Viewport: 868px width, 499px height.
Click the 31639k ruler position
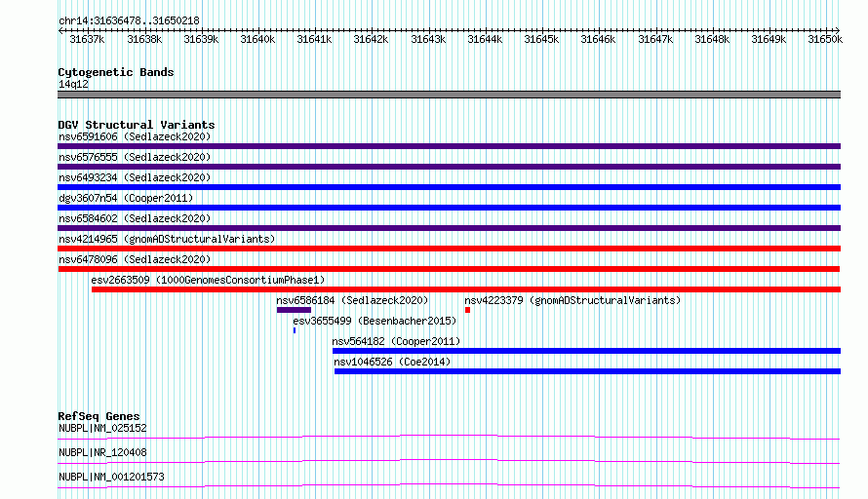[x=201, y=39]
